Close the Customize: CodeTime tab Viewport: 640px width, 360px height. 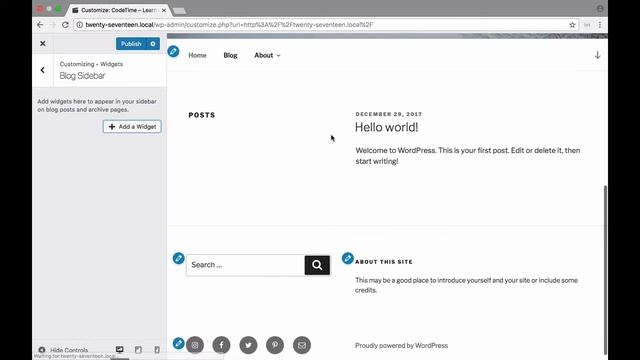point(164,10)
